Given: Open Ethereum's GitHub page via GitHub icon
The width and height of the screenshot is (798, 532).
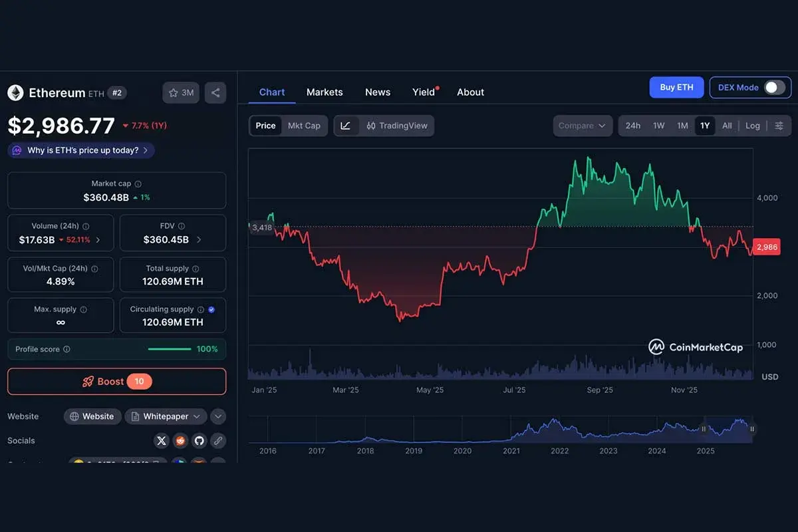Looking at the screenshot, I should point(199,440).
